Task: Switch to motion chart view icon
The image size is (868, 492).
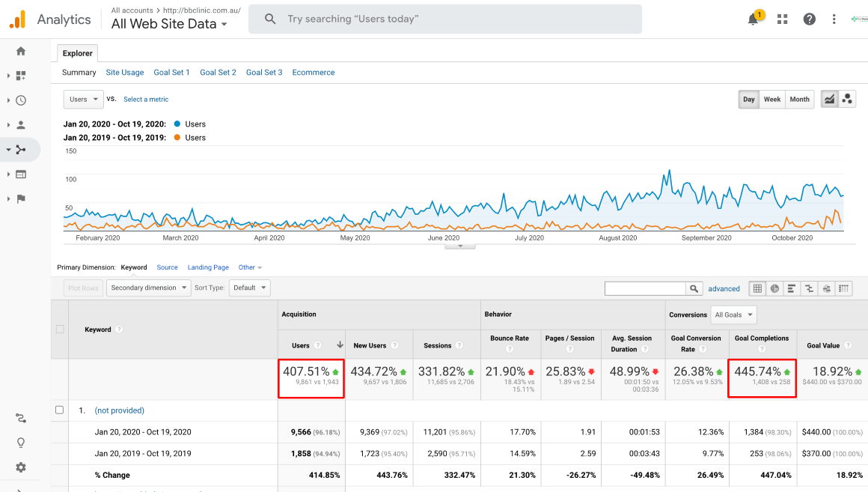Action: point(847,99)
